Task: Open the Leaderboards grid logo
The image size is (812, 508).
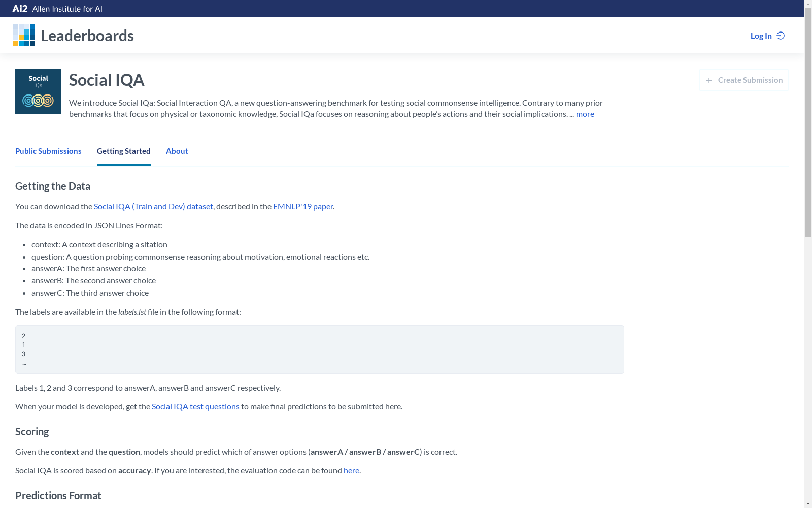Action: click(x=24, y=35)
